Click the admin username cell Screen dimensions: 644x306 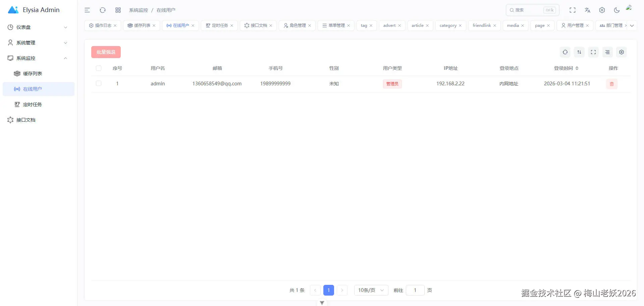tap(158, 84)
